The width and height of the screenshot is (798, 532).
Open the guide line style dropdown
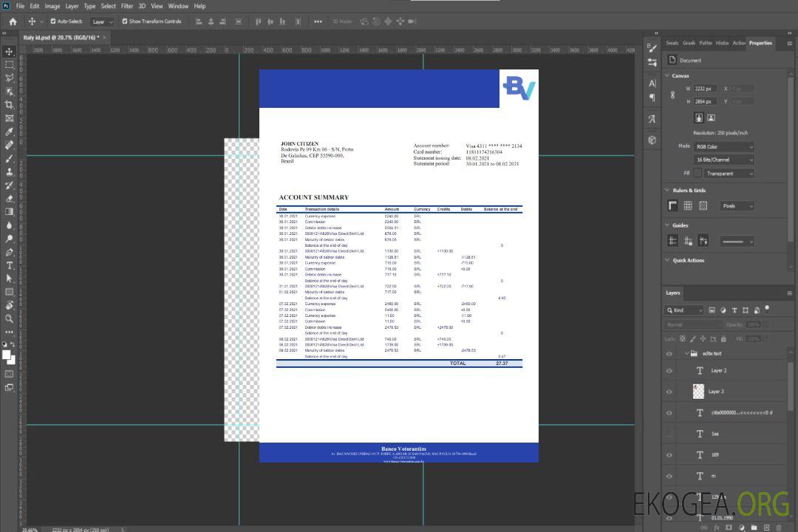tap(737, 242)
